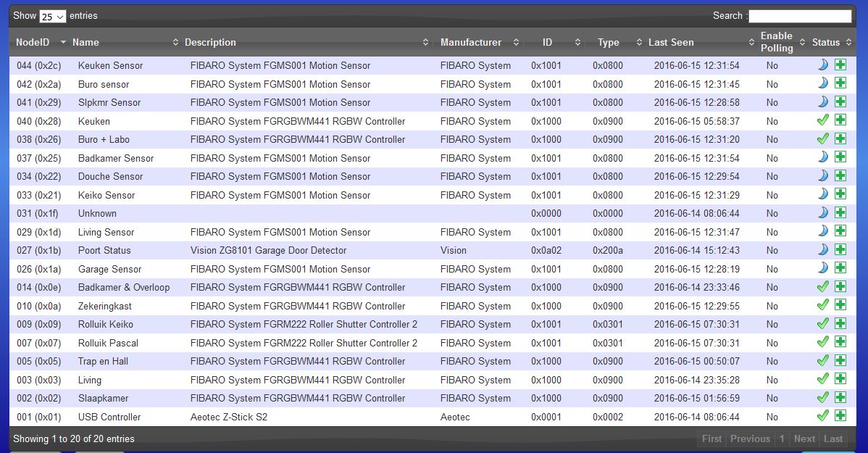Click plus icon for Keiko Sensor row
The width and height of the screenshot is (868, 453).
click(840, 194)
